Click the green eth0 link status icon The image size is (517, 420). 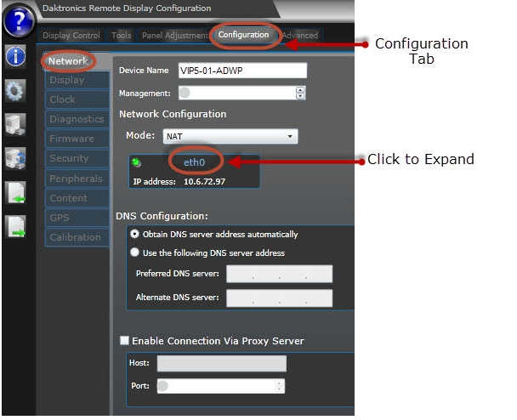point(136,162)
